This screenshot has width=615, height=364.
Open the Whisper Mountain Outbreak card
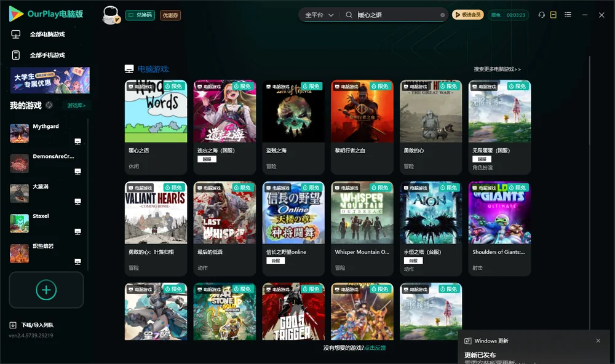pos(362,229)
